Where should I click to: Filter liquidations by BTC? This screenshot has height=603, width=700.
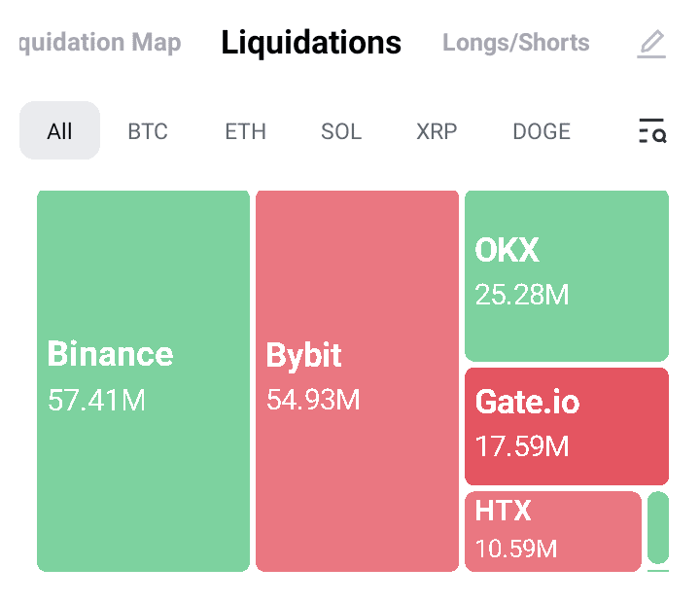(148, 131)
